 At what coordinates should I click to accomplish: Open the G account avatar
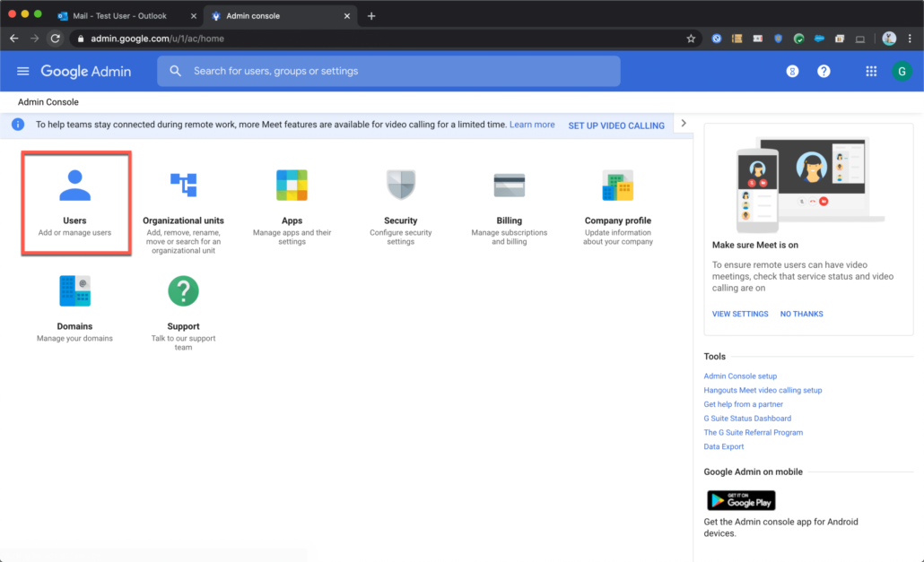pos(902,71)
